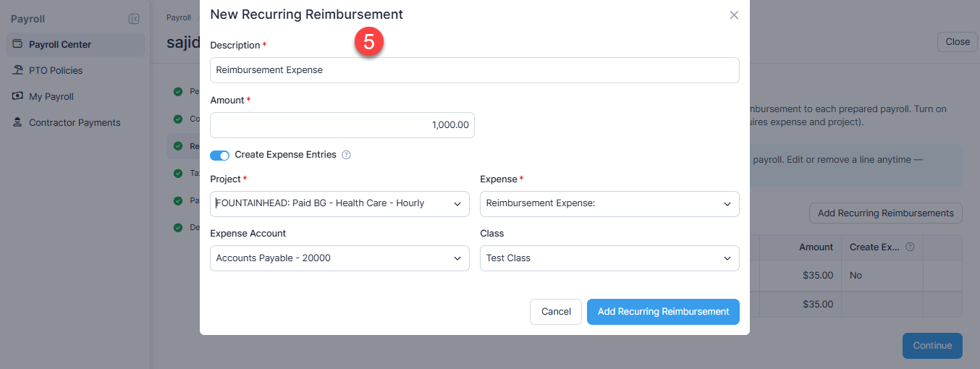Screen dimensions: 980x369
Task: Close the New Recurring Reimbursement dialog
Action: coord(734,14)
